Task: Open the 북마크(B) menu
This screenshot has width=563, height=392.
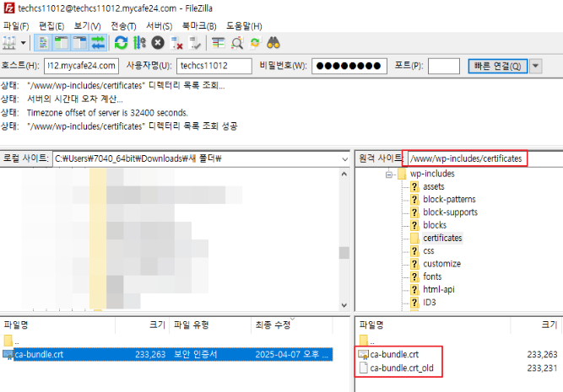Action: [199, 26]
